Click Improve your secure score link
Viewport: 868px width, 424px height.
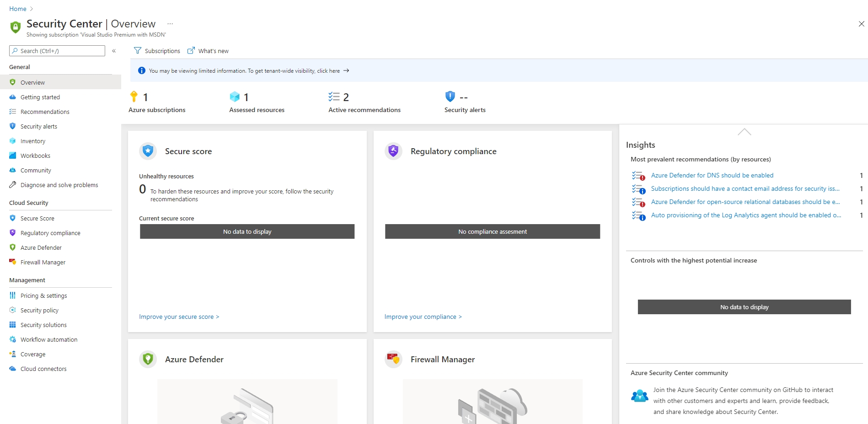coord(178,317)
